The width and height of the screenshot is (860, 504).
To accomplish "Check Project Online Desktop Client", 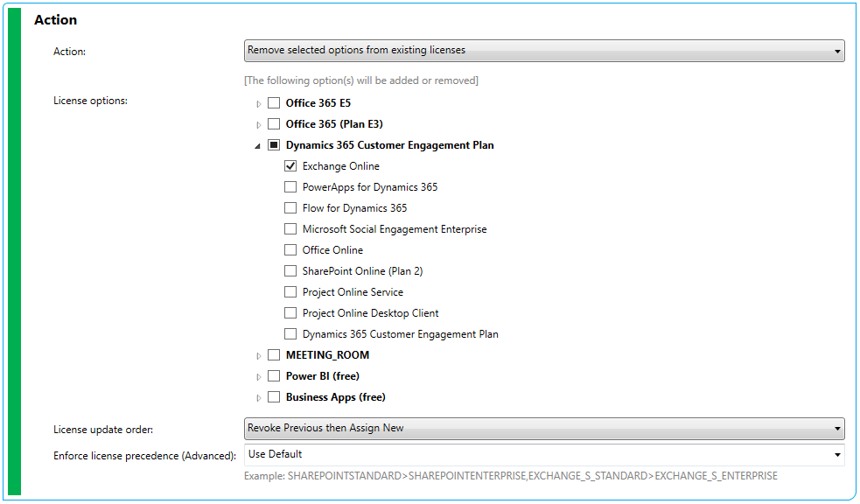I will pyautogui.click(x=290, y=312).
